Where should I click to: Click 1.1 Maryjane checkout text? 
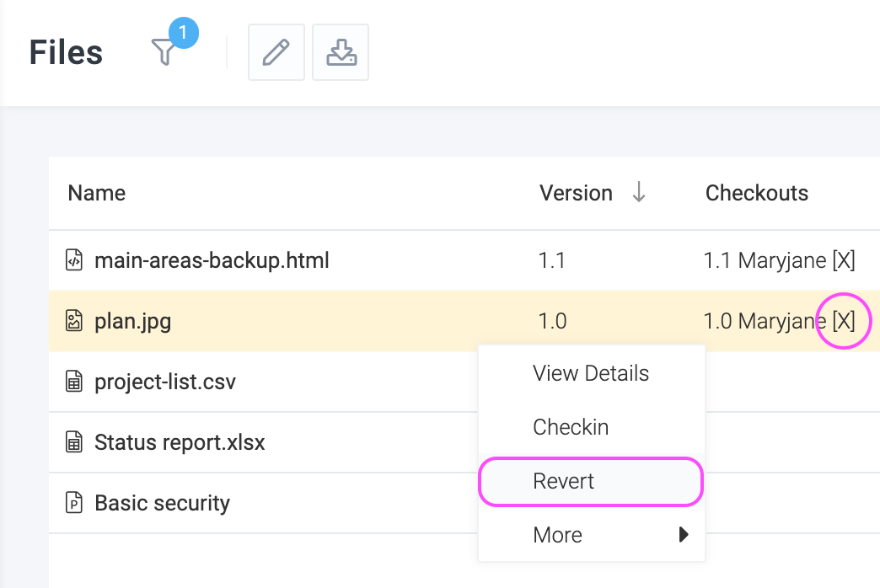pos(765,260)
